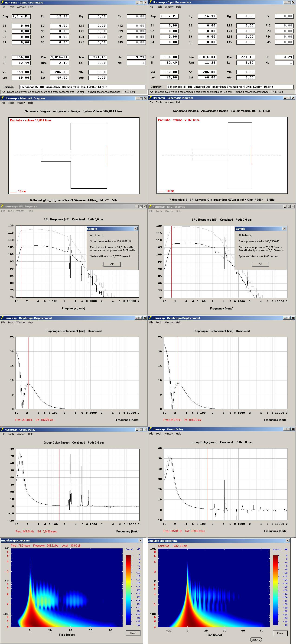Close right Impulse Spectrogram with title X
The height and width of the screenshot is (644, 296).
pos(287,541)
